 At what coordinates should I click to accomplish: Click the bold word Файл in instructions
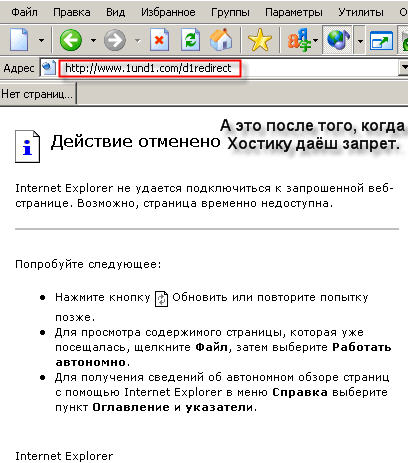212,347
